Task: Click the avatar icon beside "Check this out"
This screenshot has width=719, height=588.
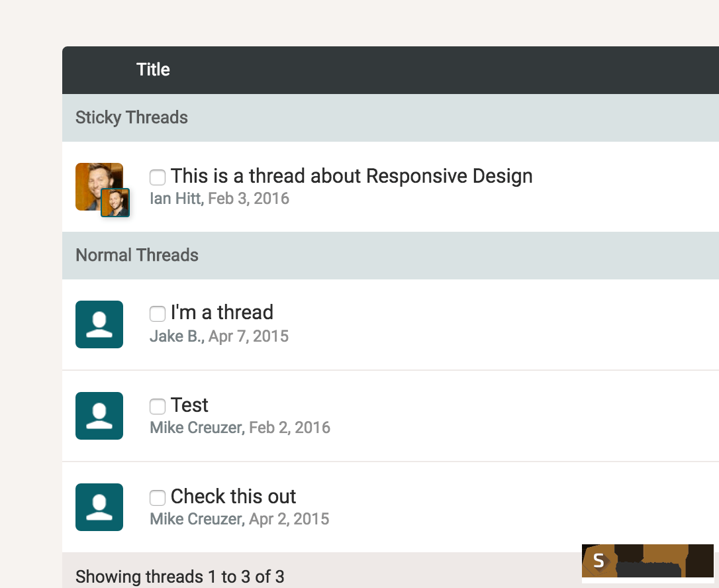Action: pyautogui.click(x=99, y=507)
